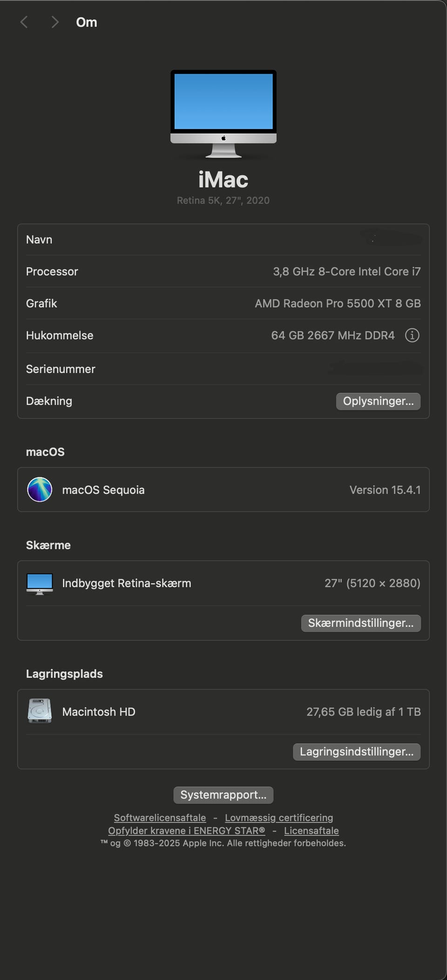Open the Systemrapport system report
This screenshot has height=980, width=447.
point(223,795)
